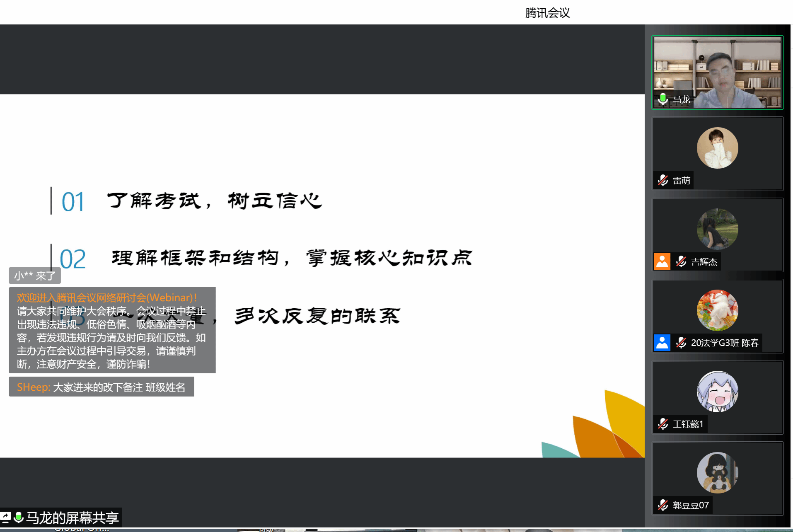This screenshot has width=793, height=532.
Task: Click the green mic in the screen-sharing label
Action: 19,517
